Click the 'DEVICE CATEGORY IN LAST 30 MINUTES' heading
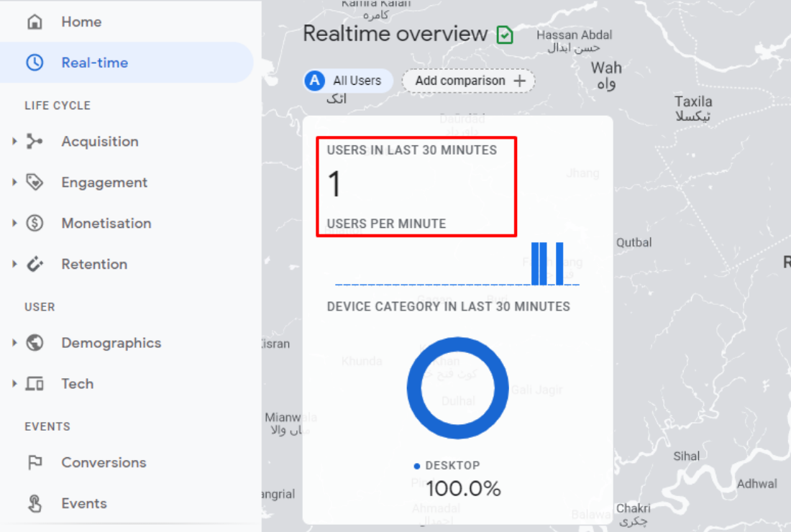This screenshot has height=532, width=791. pyautogui.click(x=449, y=306)
